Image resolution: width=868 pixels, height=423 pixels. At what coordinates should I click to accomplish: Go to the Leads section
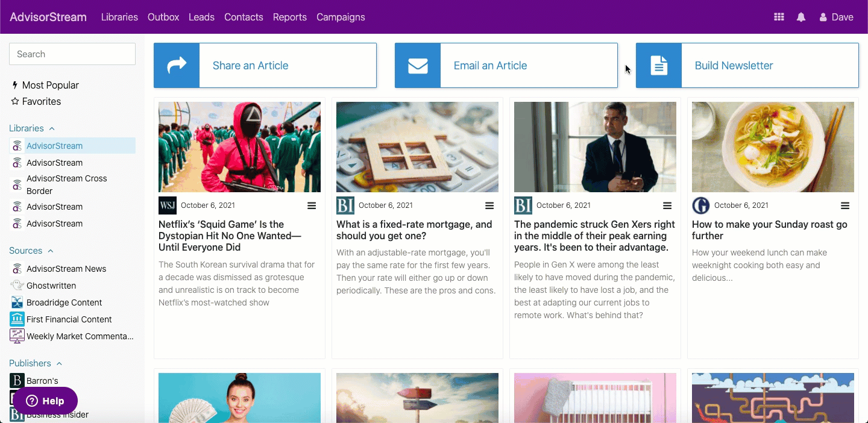click(x=201, y=17)
